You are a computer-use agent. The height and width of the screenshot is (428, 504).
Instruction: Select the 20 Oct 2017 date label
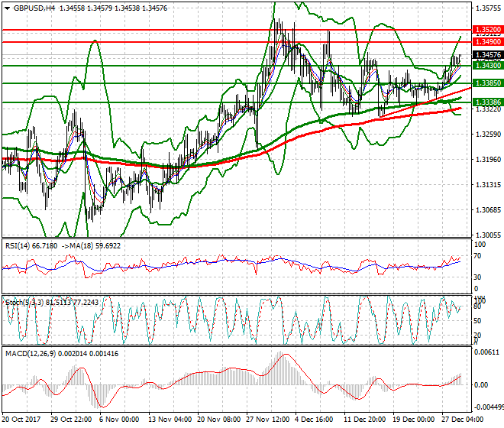point(21,420)
